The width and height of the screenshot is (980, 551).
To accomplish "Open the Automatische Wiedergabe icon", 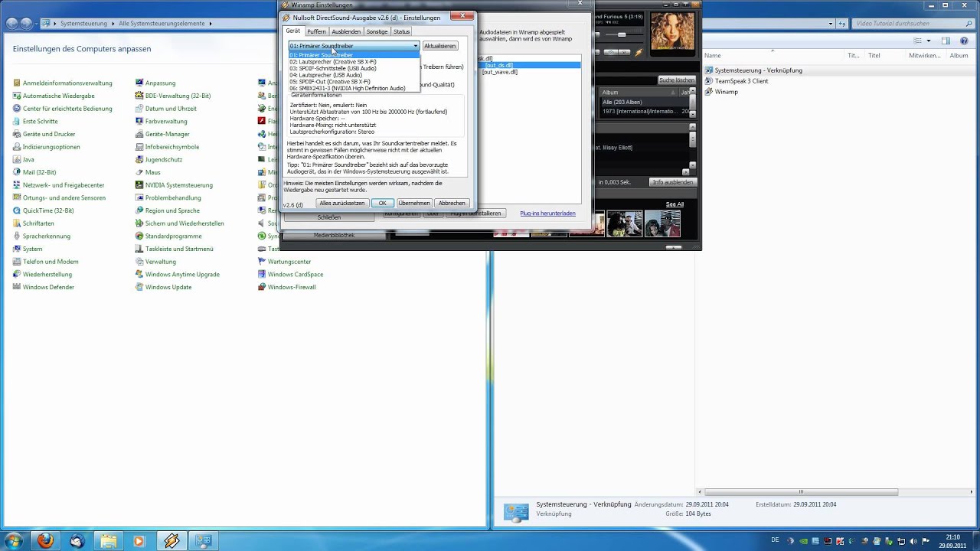I will (17, 96).
